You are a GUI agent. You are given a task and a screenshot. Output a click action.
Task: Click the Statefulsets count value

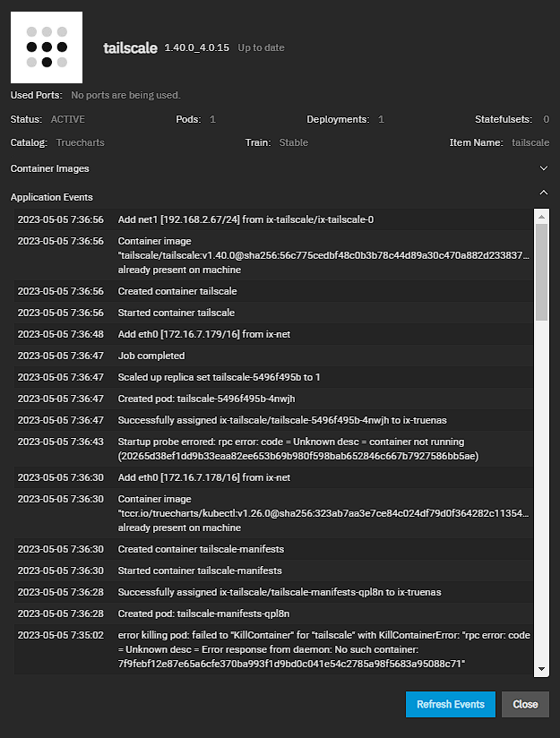[x=546, y=119]
